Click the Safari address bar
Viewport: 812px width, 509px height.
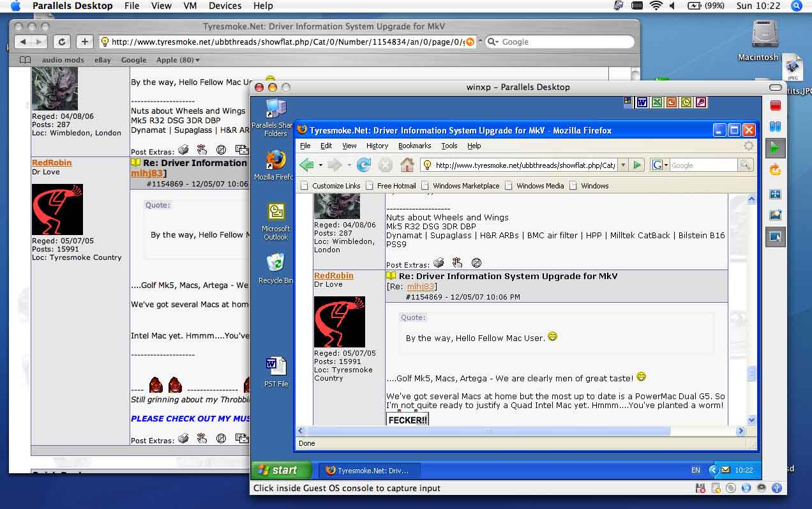point(287,42)
